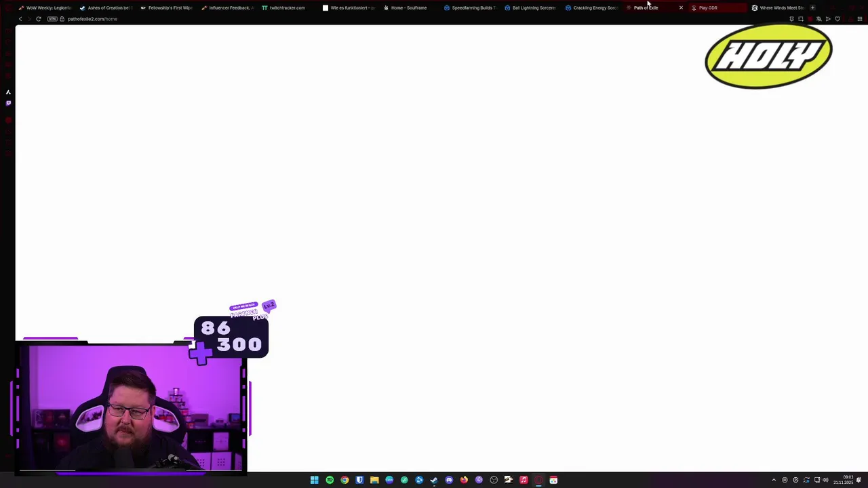Click the streamer webcam overlay

pos(130,407)
